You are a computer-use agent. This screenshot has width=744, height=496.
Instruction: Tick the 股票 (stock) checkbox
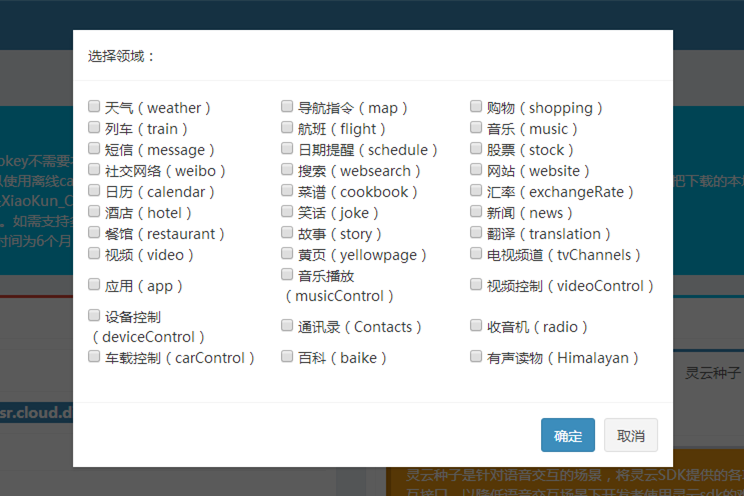(x=477, y=148)
